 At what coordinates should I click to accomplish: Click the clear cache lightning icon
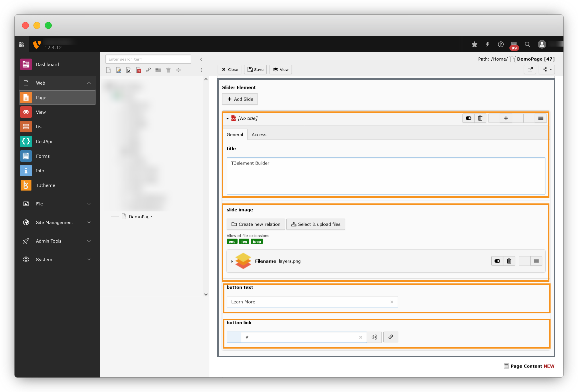488,44
